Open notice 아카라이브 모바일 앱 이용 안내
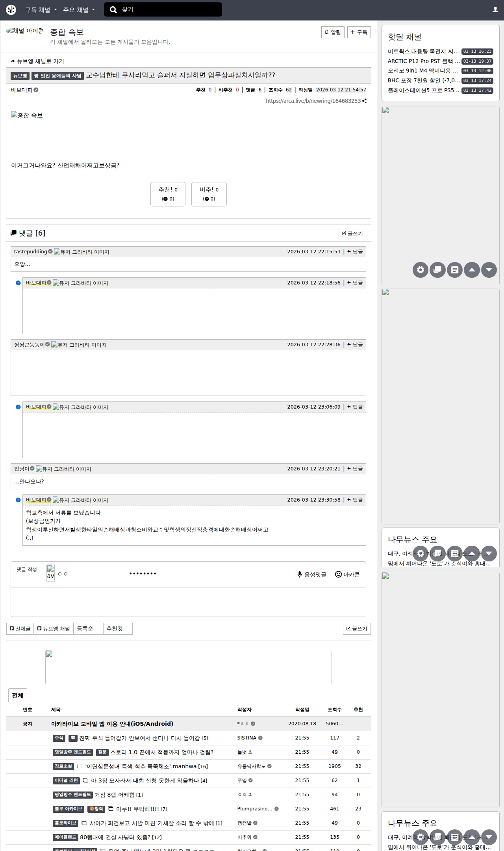Image resolution: width=504 pixels, height=851 pixels. pyautogui.click(x=112, y=724)
